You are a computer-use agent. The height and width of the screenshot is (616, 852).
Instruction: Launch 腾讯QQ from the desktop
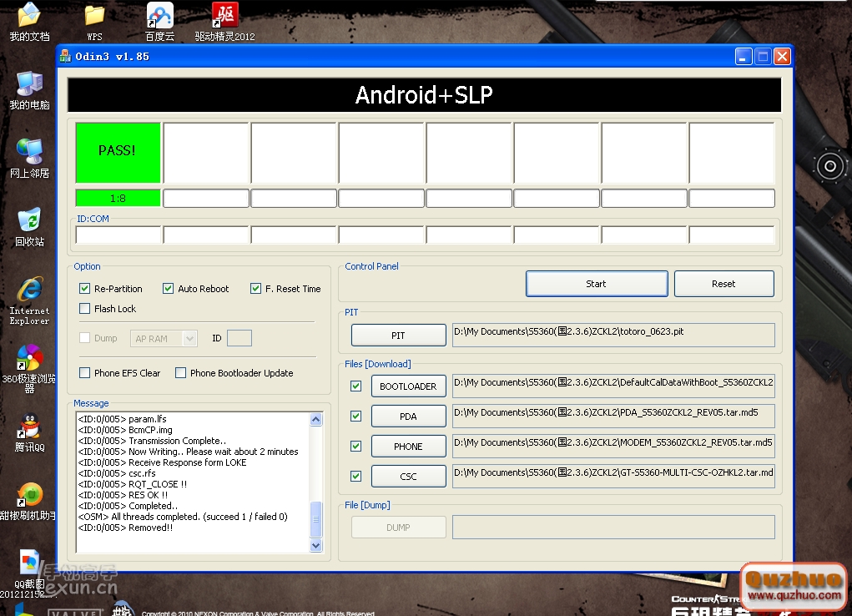coord(30,427)
